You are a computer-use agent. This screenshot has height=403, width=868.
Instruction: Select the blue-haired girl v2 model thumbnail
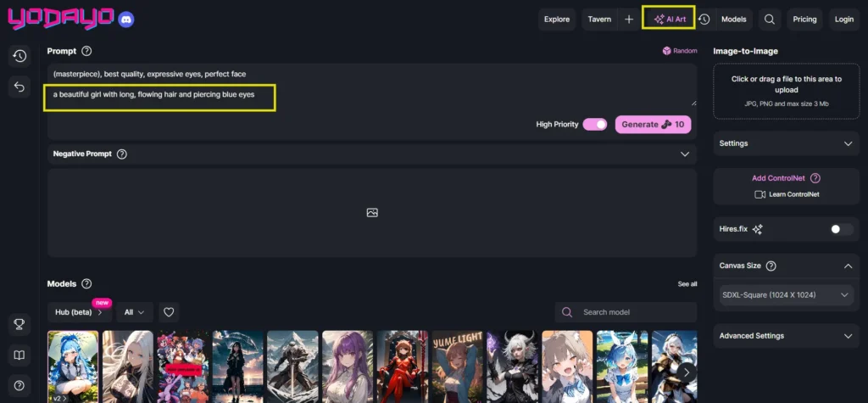pyautogui.click(x=73, y=367)
